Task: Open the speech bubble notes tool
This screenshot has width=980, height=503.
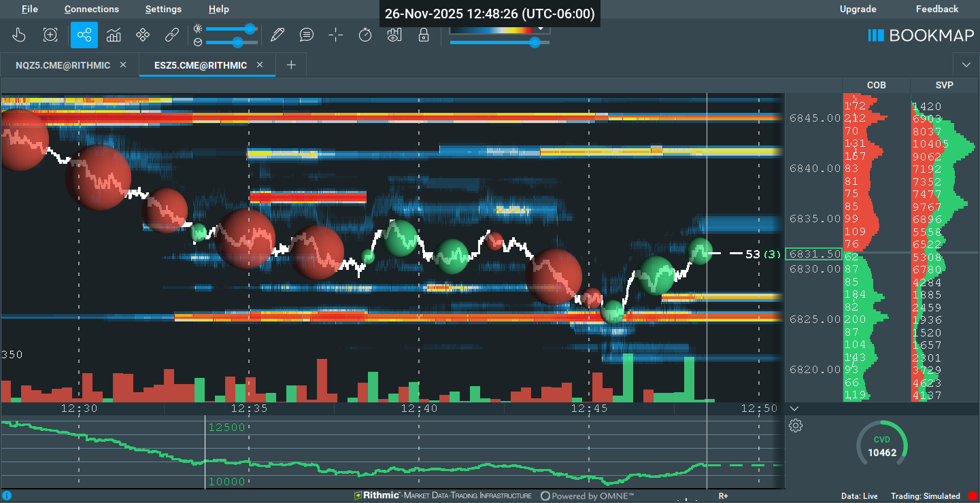Action: [307, 35]
